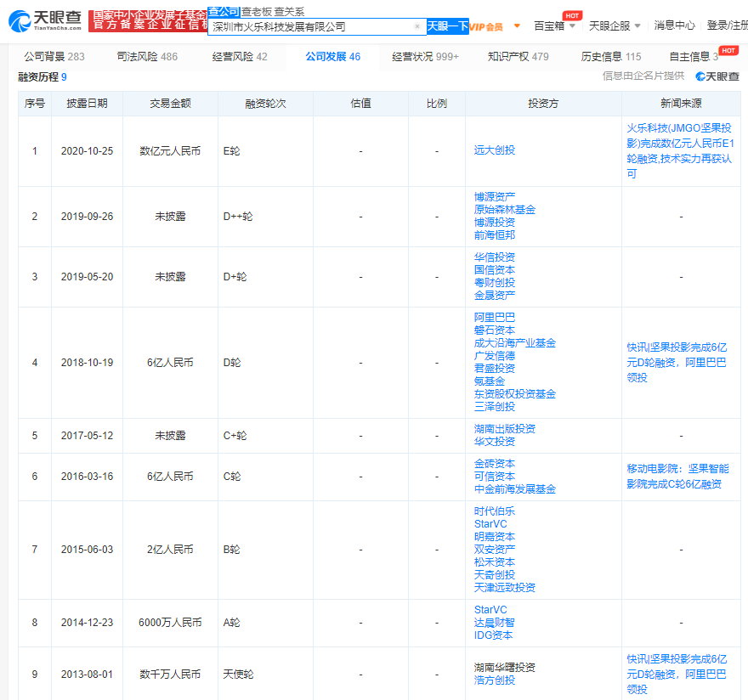Click the Tianyancha logo icon
748x700 pixels.
click(20, 21)
